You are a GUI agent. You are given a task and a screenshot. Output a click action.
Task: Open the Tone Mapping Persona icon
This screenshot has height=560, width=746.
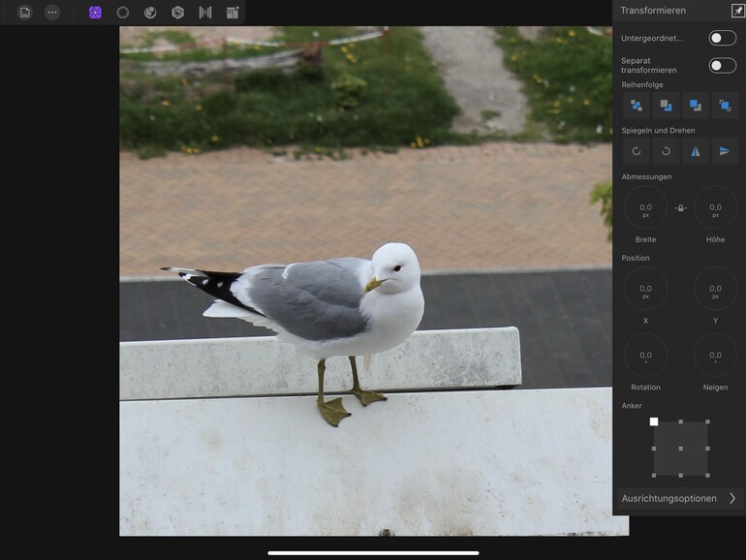205,13
